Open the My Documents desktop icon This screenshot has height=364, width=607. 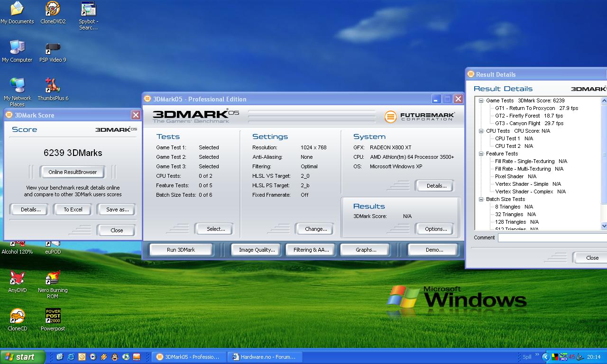tap(17, 13)
